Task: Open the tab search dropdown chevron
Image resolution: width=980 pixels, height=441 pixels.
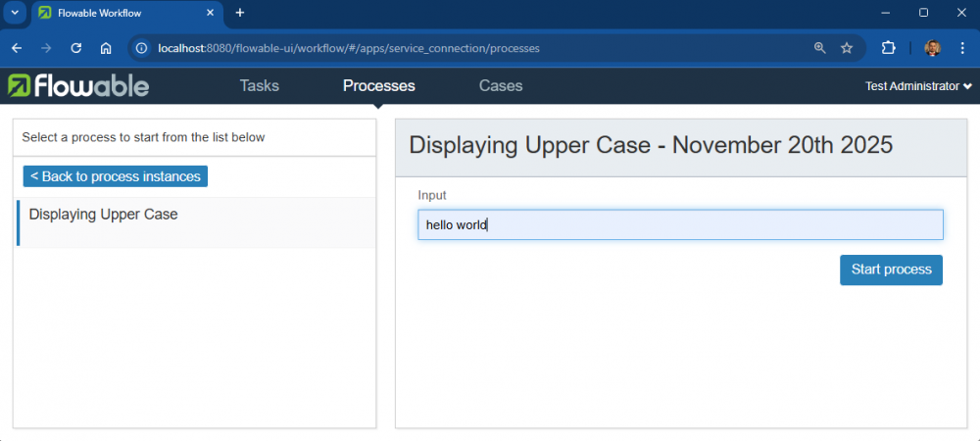Action: point(15,13)
